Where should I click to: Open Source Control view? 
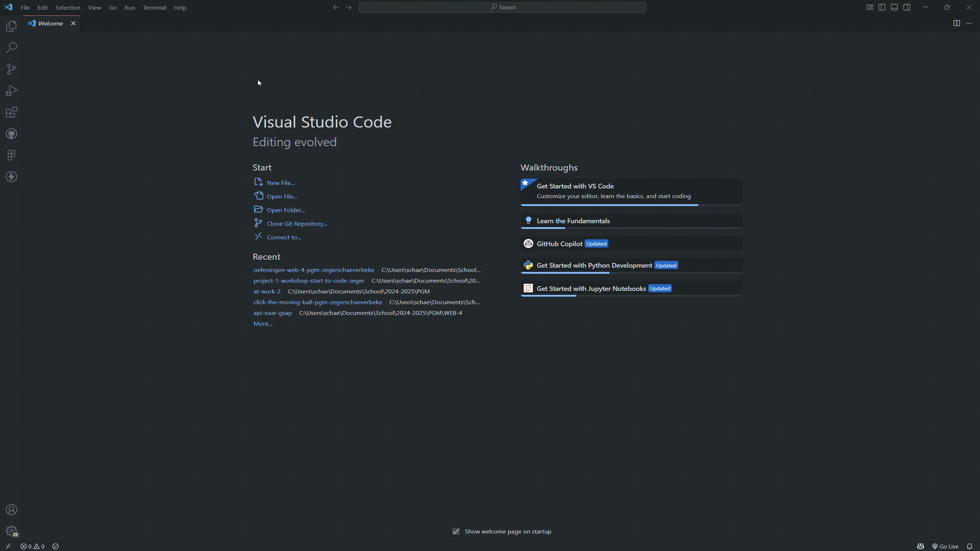tap(11, 69)
